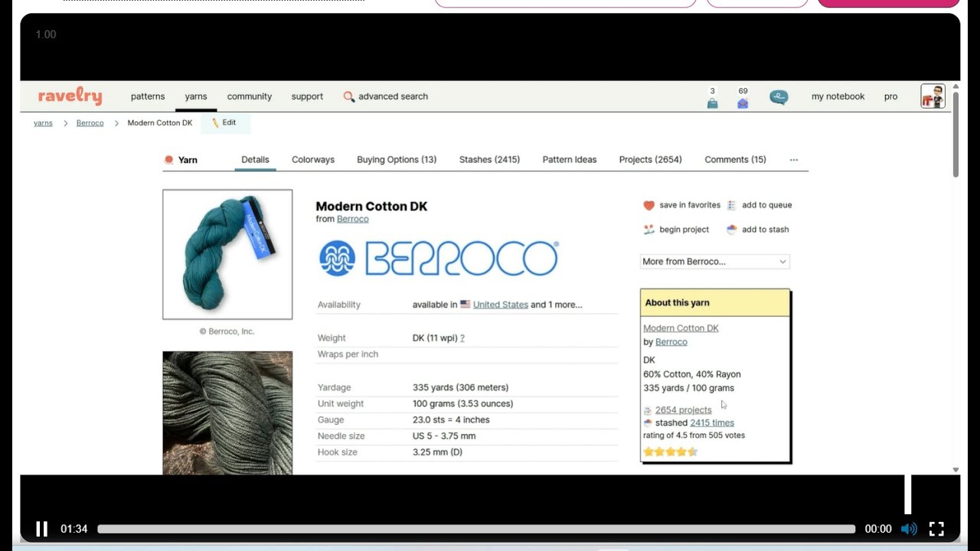Switch to the Buying Options (13) tab
The width and height of the screenshot is (980, 551).
coord(397,160)
